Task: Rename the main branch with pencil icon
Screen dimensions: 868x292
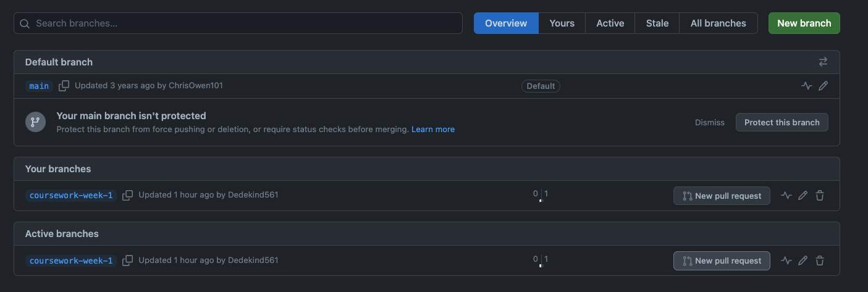Action: pyautogui.click(x=823, y=86)
